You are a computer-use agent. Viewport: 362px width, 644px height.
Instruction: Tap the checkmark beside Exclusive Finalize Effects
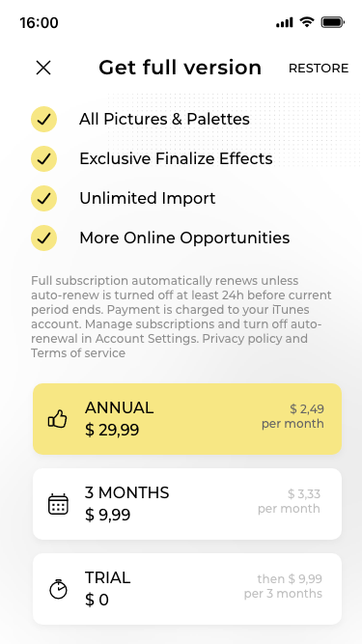coord(43,158)
